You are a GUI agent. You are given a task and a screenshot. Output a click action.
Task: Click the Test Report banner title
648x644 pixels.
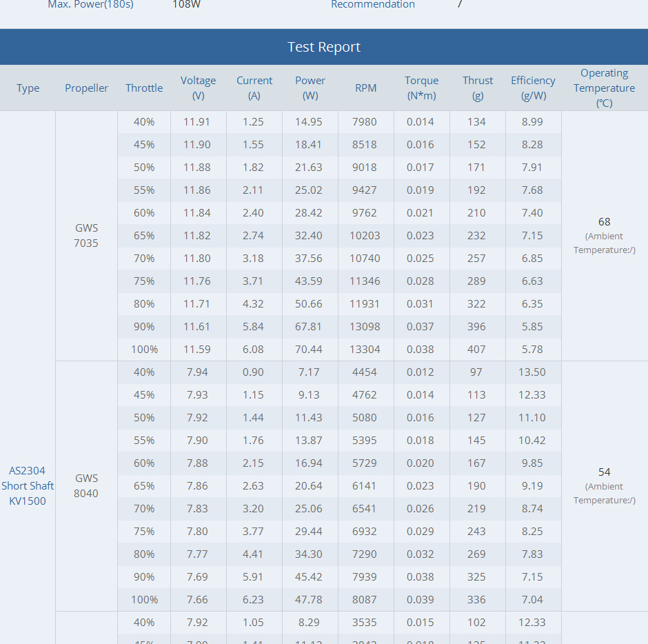click(x=324, y=47)
